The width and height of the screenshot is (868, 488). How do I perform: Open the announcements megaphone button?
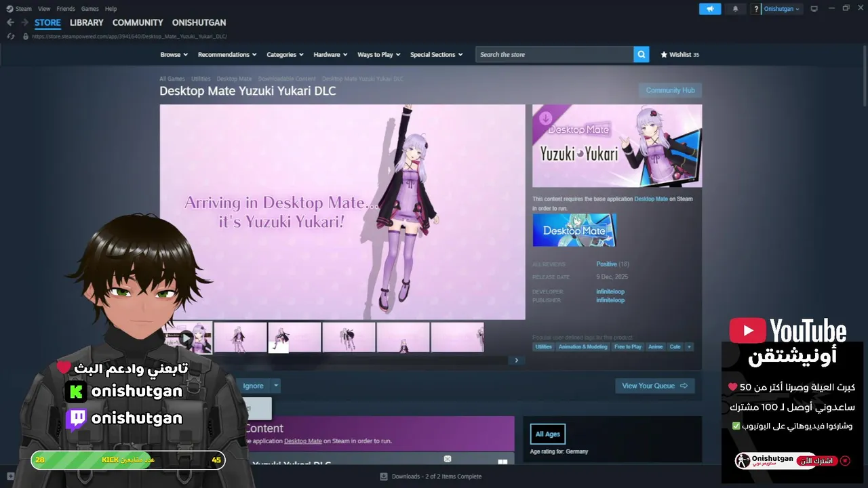pyautogui.click(x=710, y=9)
